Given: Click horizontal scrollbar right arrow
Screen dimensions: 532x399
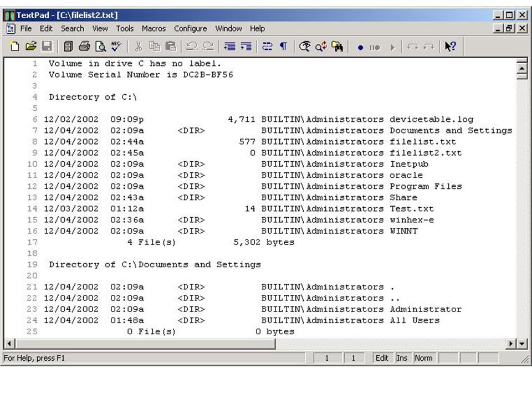Looking at the screenshot, I should pyautogui.click(x=511, y=344).
